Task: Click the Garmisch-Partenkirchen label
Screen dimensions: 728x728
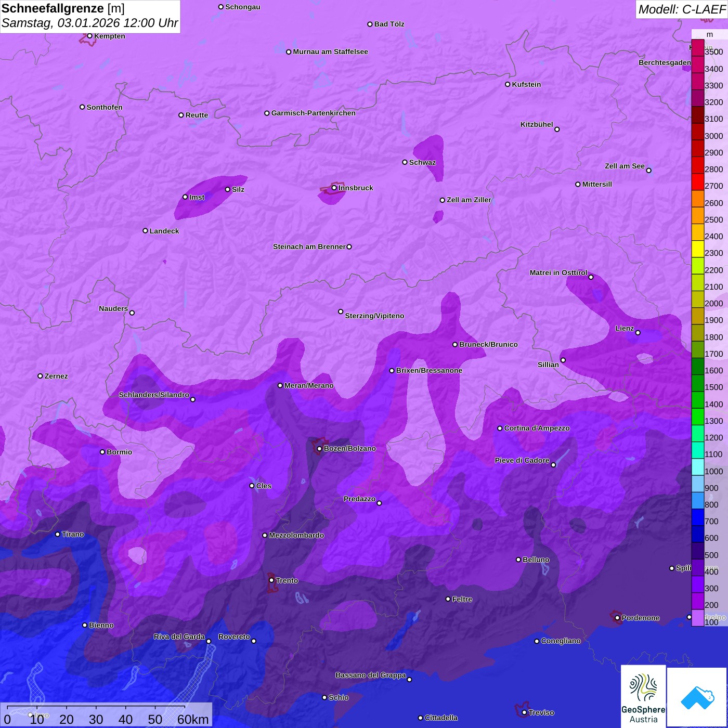Action: [x=314, y=113]
